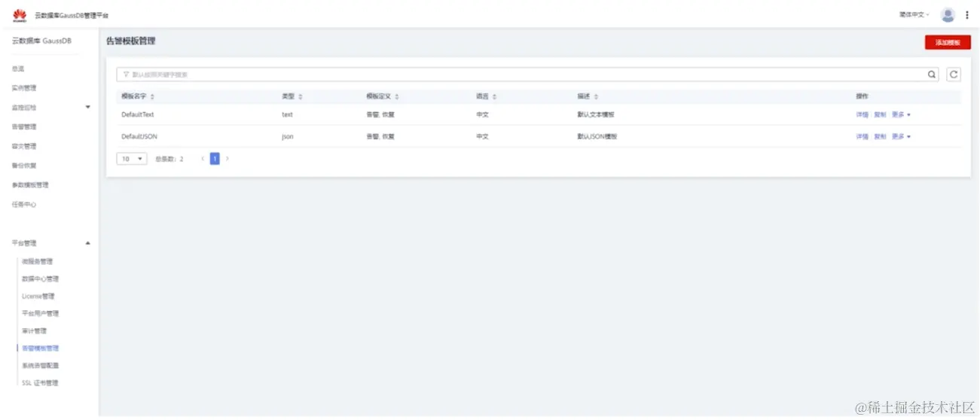The width and height of the screenshot is (980, 420).
Task: Open 审计管理 submenu item
Action: coord(35,330)
